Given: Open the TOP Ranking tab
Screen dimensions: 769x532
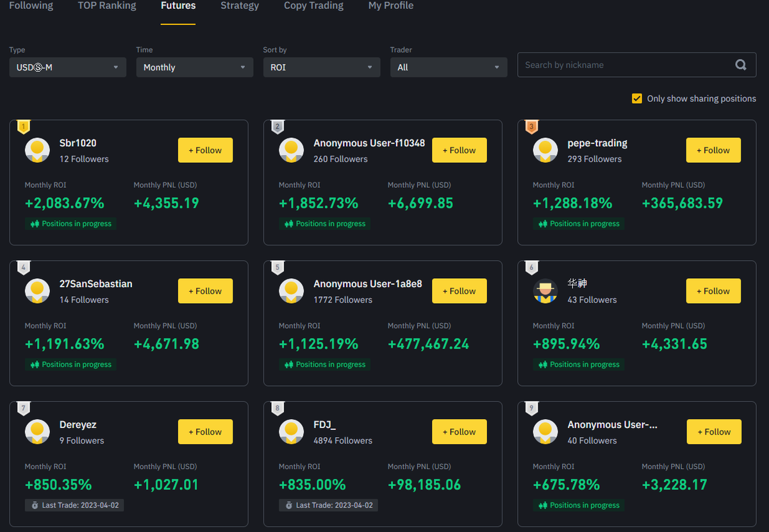Looking at the screenshot, I should pos(107,6).
